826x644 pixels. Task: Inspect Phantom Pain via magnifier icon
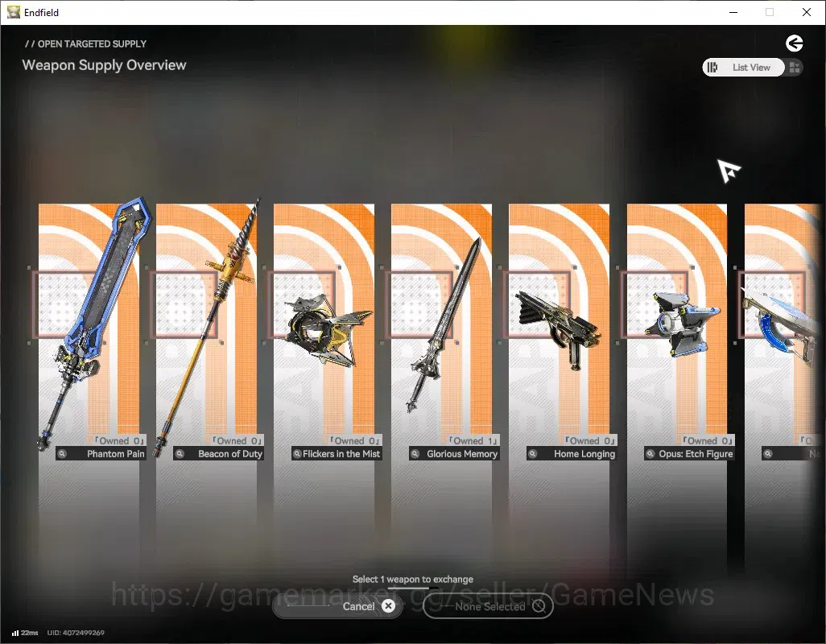point(62,453)
